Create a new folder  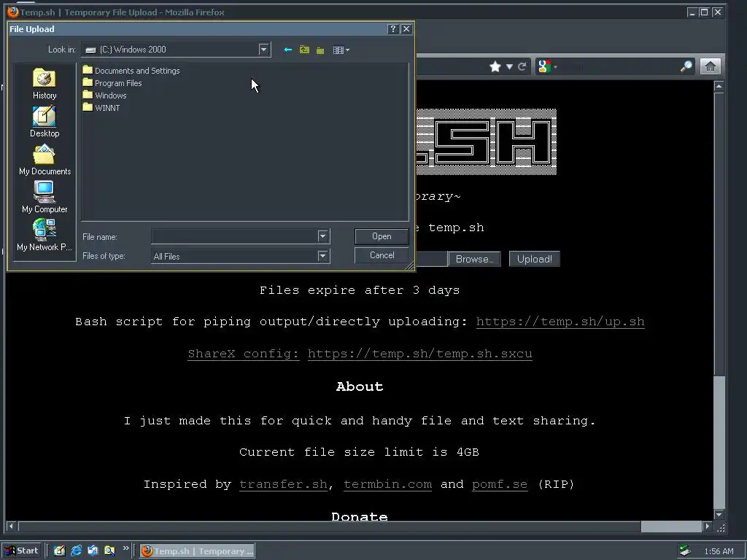(x=321, y=50)
